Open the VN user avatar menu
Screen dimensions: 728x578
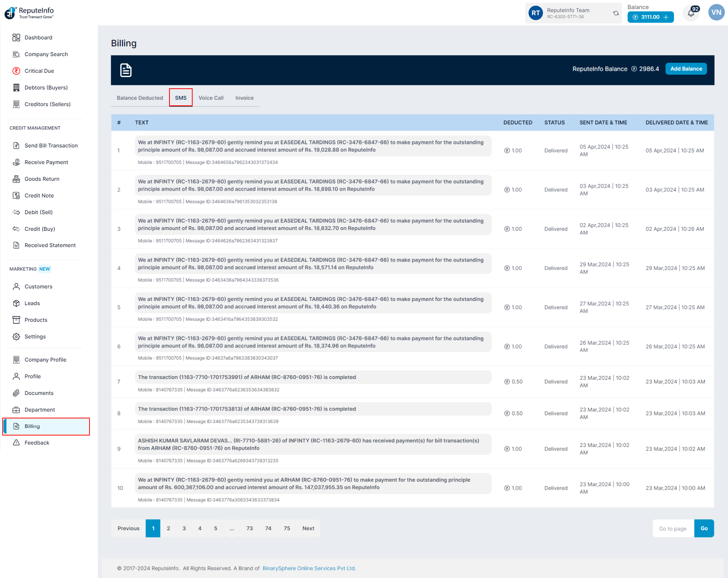[x=716, y=13]
